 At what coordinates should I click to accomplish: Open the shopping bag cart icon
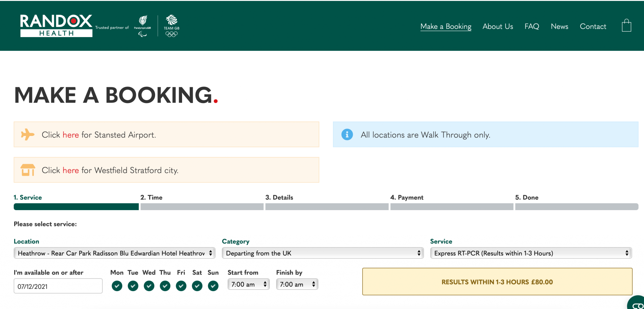626,25
